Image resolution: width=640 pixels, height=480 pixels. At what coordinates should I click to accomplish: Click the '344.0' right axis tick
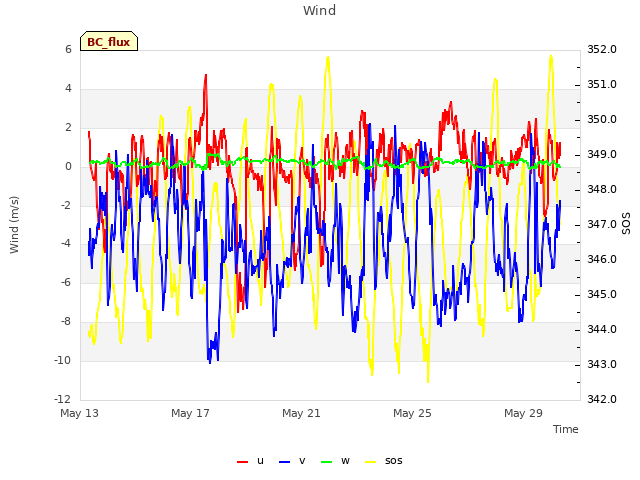(602, 329)
